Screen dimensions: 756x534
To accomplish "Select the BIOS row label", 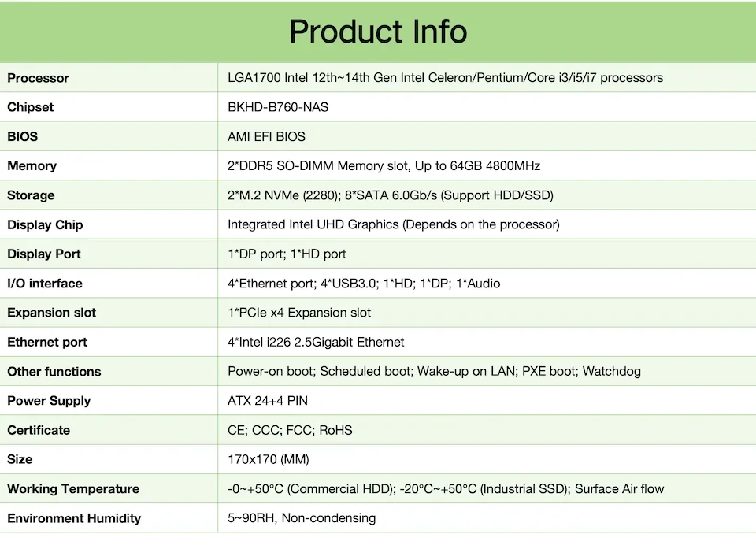I will [x=22, y=136].
